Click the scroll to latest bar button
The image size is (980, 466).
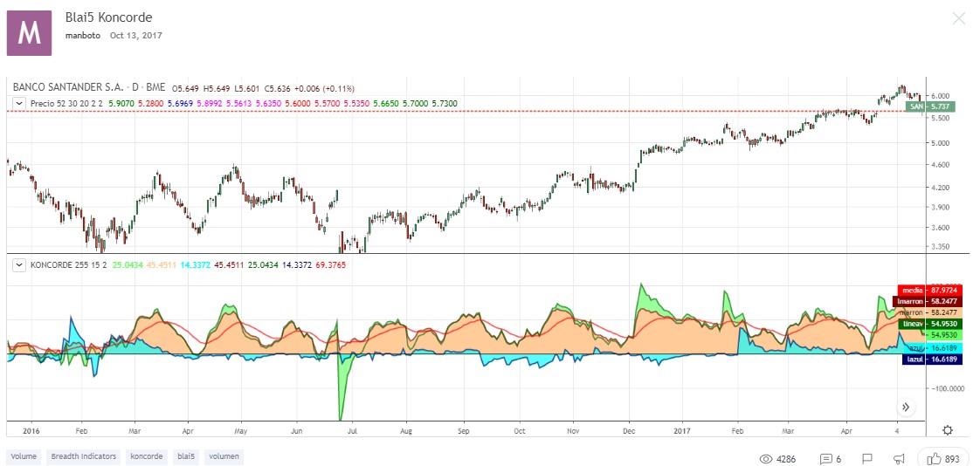point(904,408)
